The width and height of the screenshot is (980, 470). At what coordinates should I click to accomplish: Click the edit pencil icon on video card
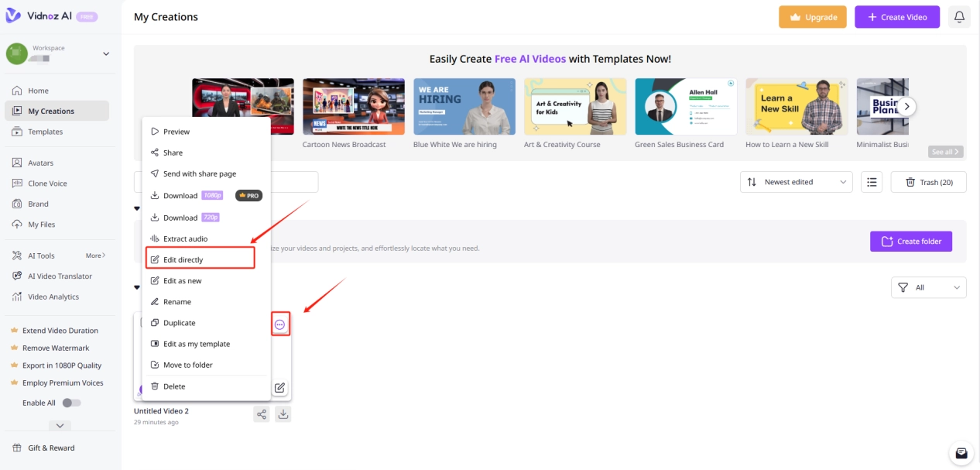[x=279, y=387]
